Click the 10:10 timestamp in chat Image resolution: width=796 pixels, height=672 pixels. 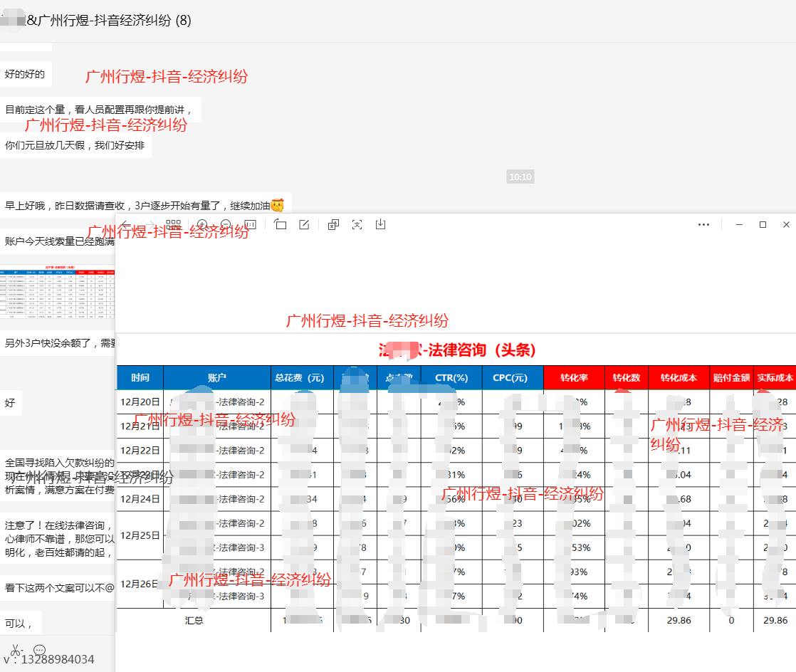click(520, 177)
